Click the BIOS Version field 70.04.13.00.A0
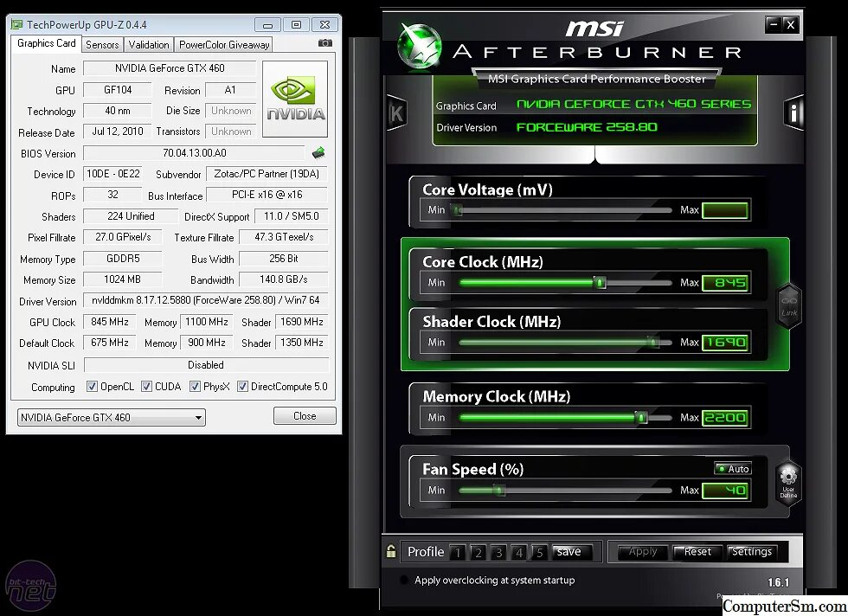The height and width of the screenshot is (616, 848). tap(195, 153)
